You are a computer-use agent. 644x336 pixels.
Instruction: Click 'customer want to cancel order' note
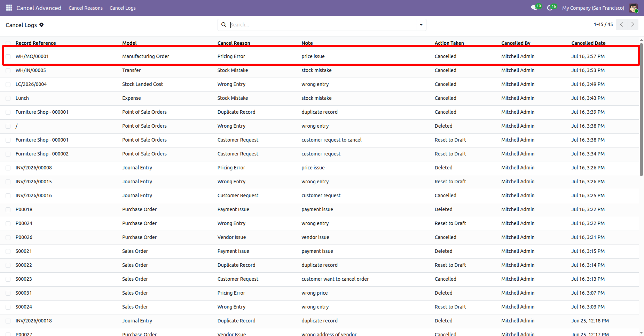tap(335, 279)
